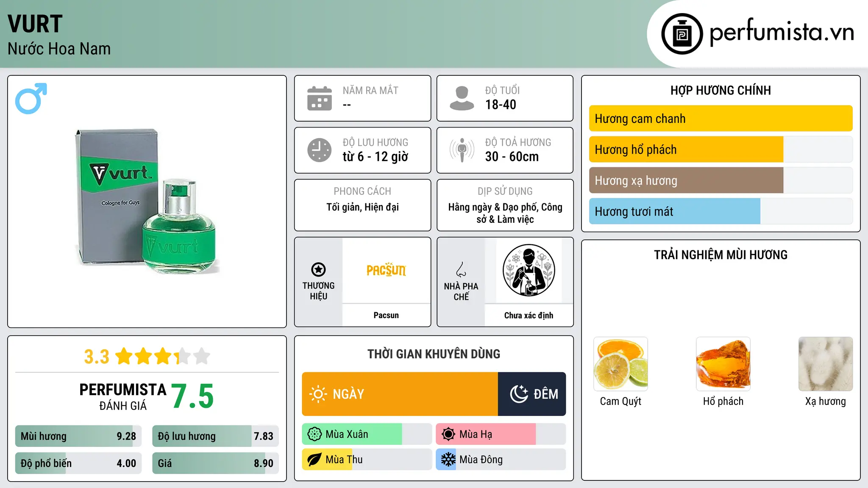Click the Thời gian khuyên dùng heading
868x488 pixels.
[434, 354]
